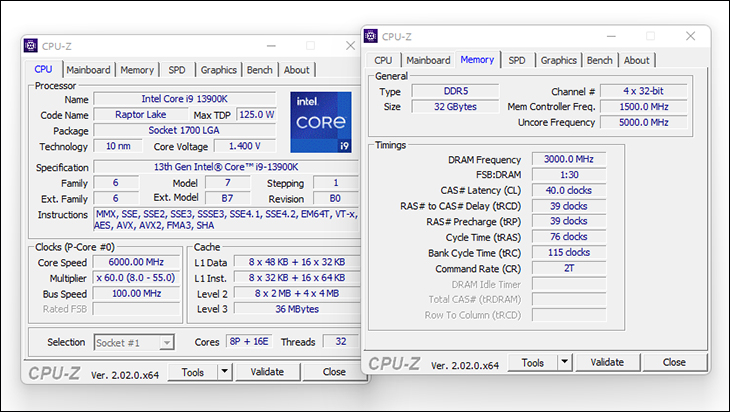Image resolution: width=730 pixels, height=412 pixels.
Task: Click the Bank Cycle Time value 115 clocks
Action: coord(569,253)
